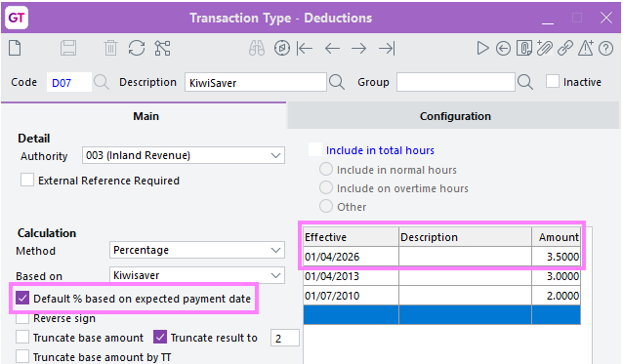Click the hierarchy tree toolbar icon

[x=162, y=48]
